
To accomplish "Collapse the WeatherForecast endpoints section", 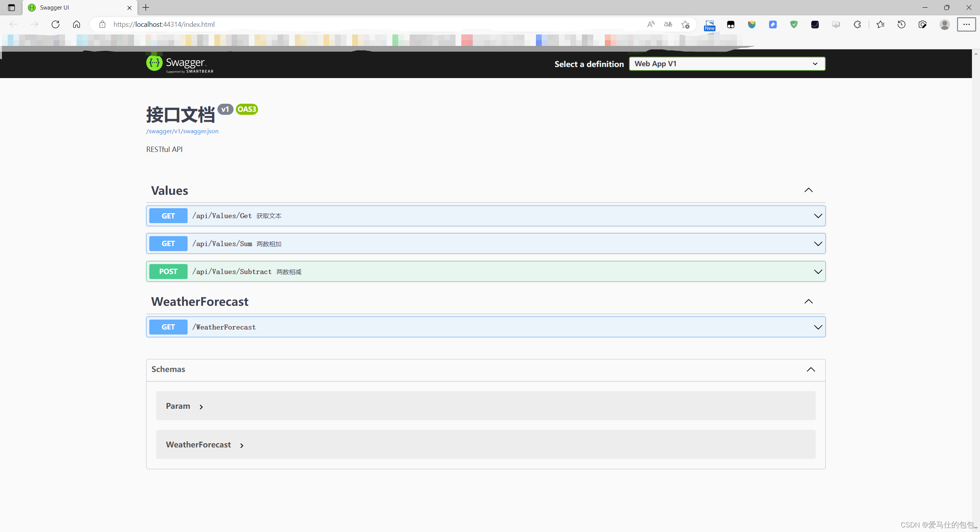I will (x=808, y=302).
